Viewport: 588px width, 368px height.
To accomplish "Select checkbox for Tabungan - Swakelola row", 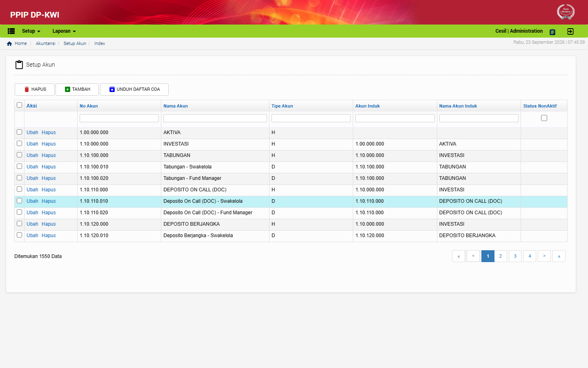I will (x=19, y=166).
